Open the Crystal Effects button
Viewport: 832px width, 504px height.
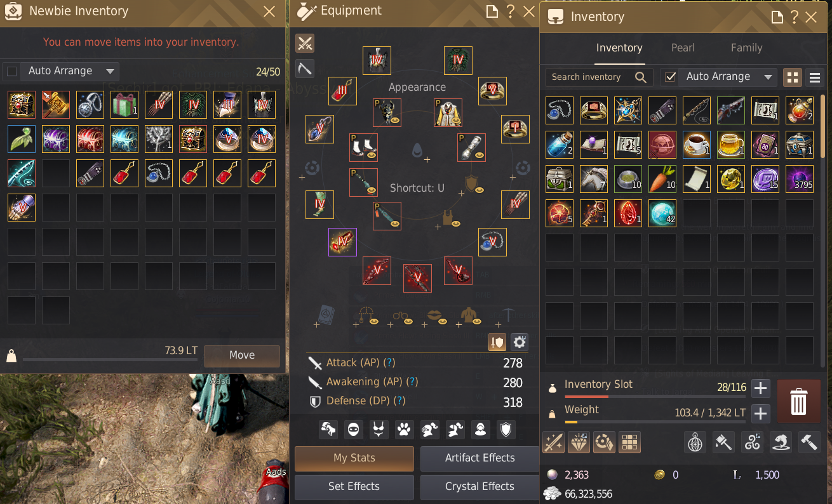[x=480, y=487]
